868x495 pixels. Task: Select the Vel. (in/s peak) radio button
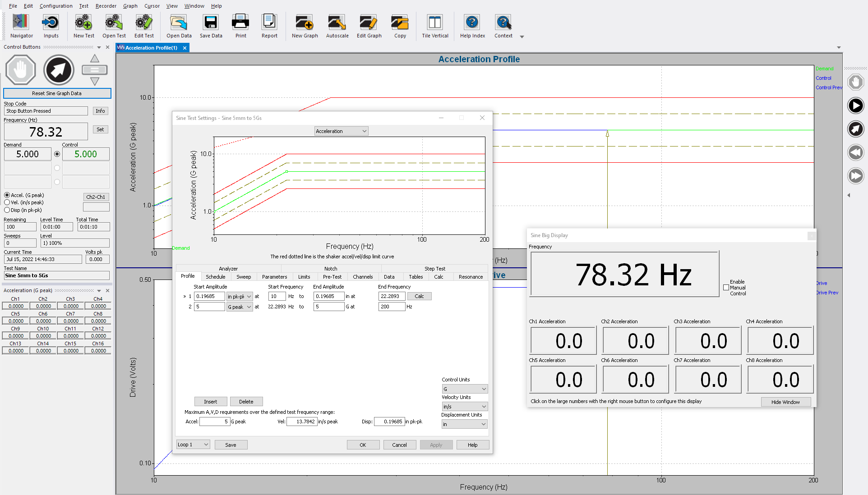click(x=7, y=202)
